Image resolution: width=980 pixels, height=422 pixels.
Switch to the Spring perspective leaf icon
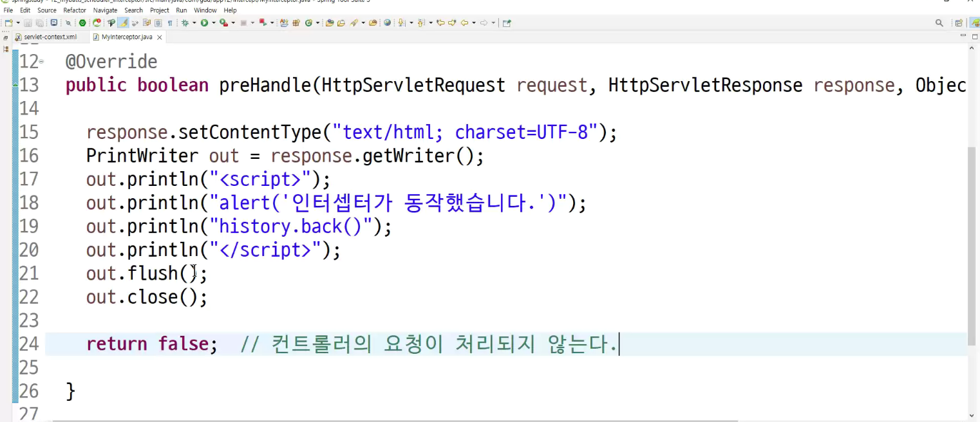[x=975, y=23]
